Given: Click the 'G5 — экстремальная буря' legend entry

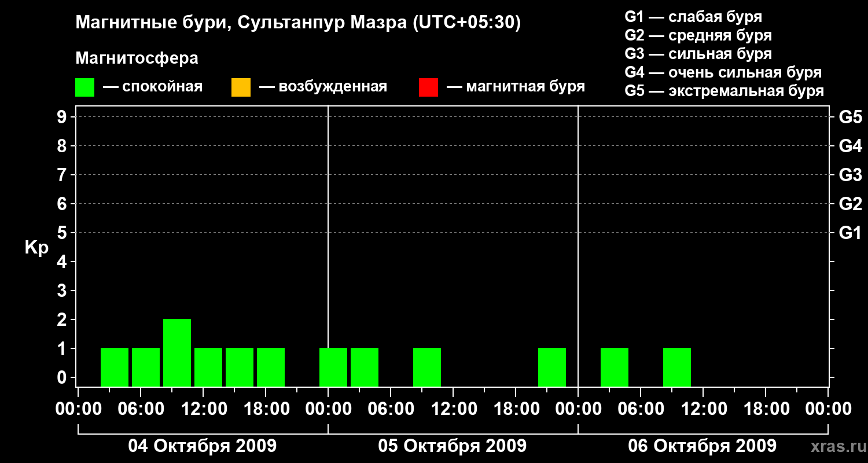Looking at the screenshot, I should [724, 91].
